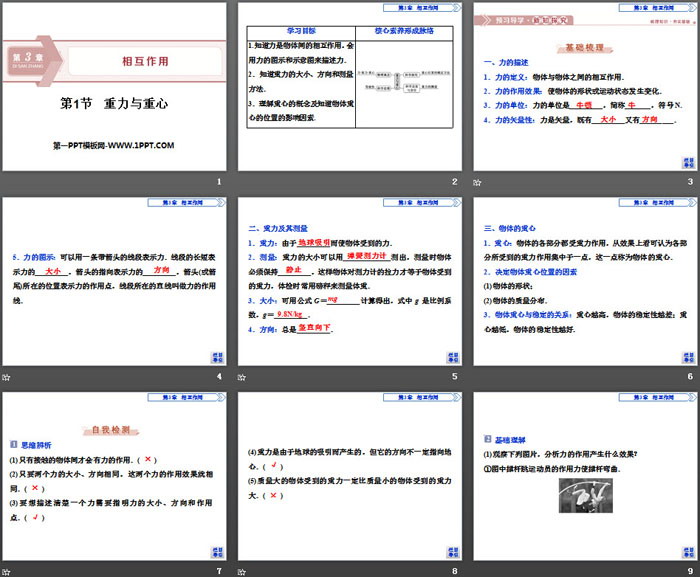
Task: Click the animation star icon under slide 7
Action: pos(5,570)
